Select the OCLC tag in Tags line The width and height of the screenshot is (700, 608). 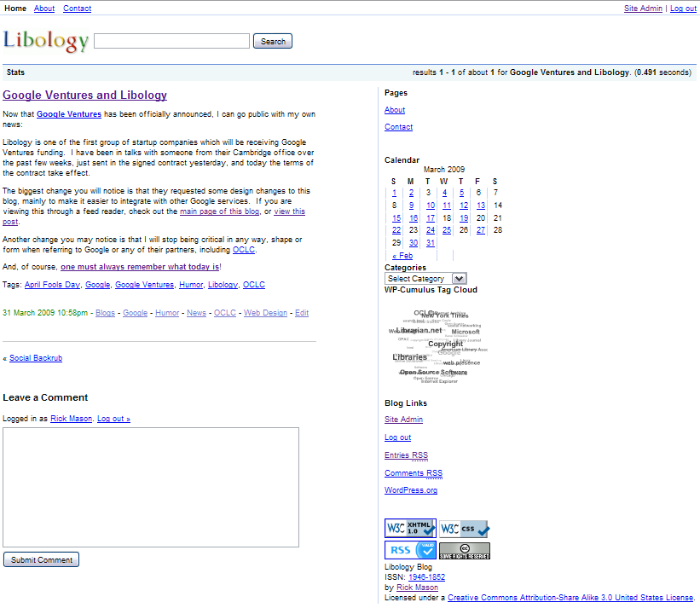coord(254,284)
